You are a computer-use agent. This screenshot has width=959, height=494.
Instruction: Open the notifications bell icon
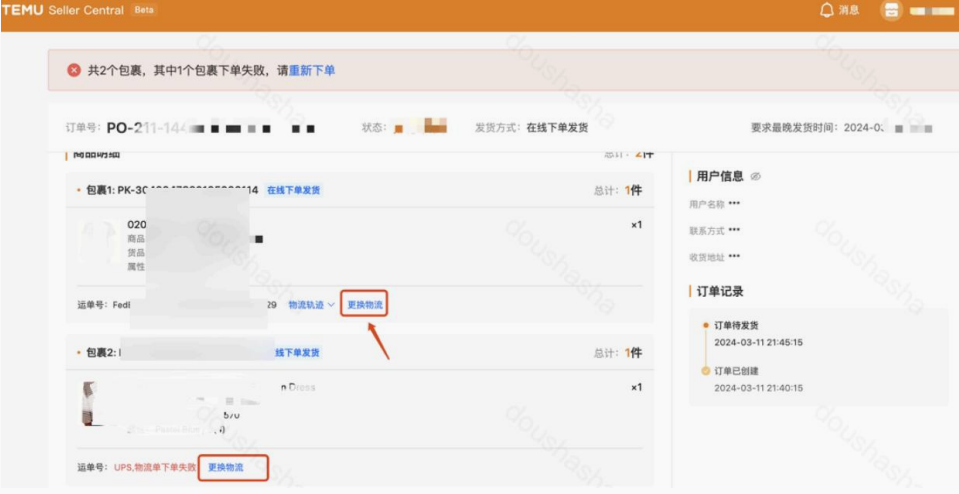(827, 10)
